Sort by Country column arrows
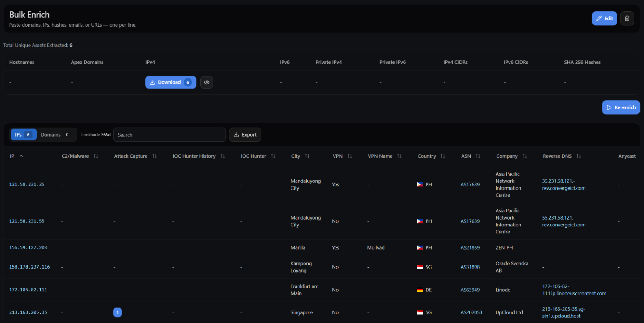 click(x=443, y=156)
